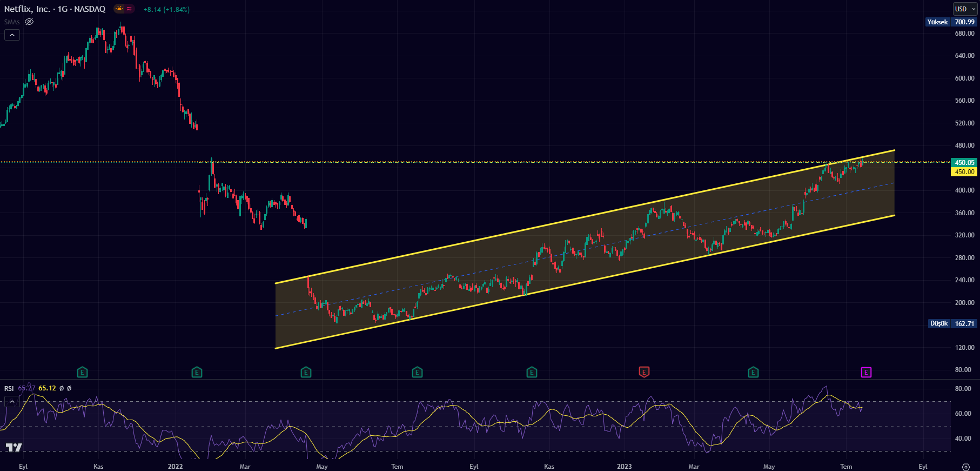Click the RSI indicator label
Viewport: 980px width, 471px height.
coord(9,388)
